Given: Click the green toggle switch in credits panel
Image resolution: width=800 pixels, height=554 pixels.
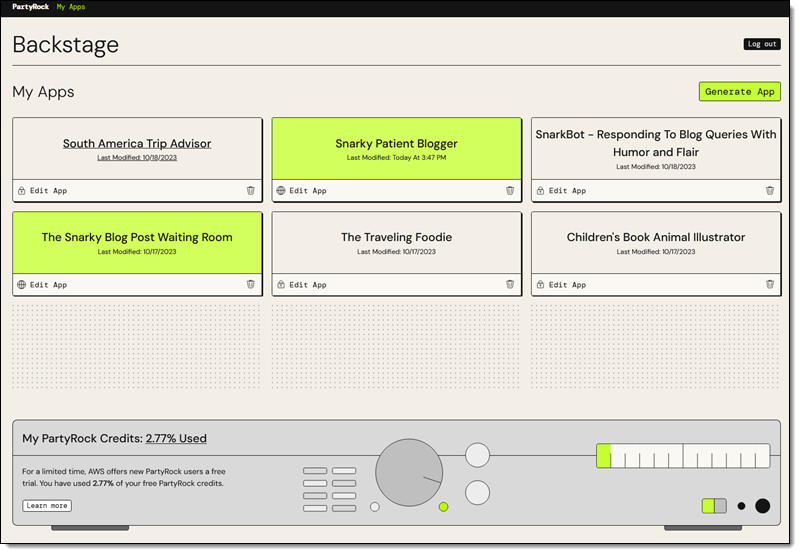Looking at the screenshot, I should tap(714, 506).
